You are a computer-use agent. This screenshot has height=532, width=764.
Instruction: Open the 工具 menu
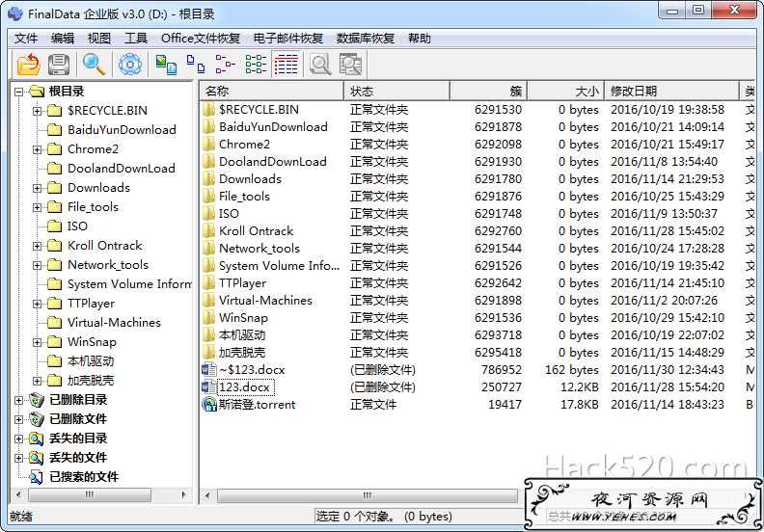click(x=135, y=38)
